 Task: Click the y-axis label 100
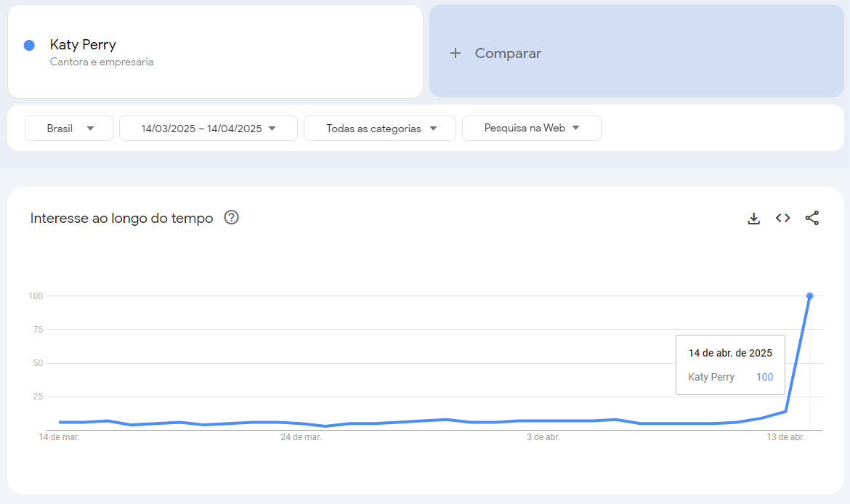click(36, 296)
